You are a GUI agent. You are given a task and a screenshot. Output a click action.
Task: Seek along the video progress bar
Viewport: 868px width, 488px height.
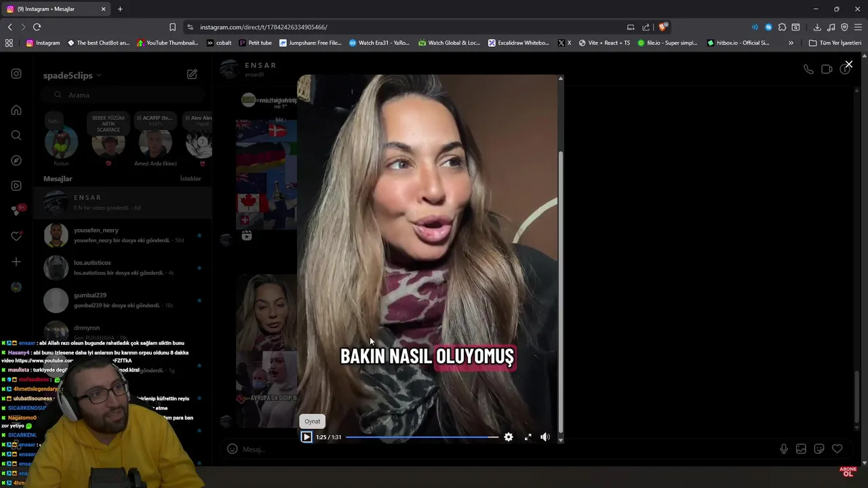pyautogui.click(x=422, y=437)
